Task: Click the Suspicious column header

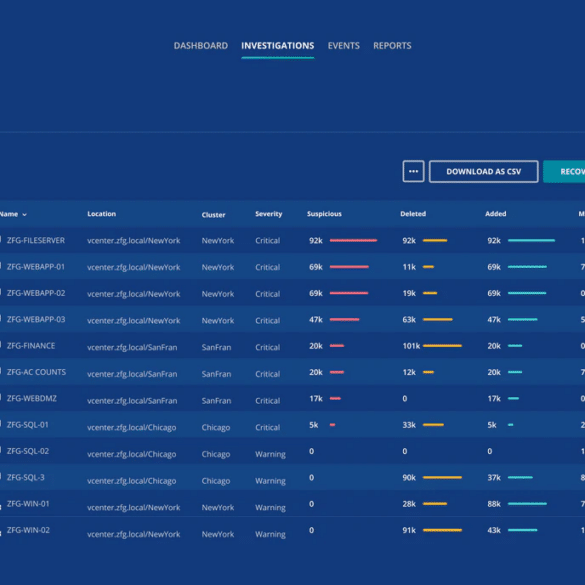Action: [x=324, y=214]
